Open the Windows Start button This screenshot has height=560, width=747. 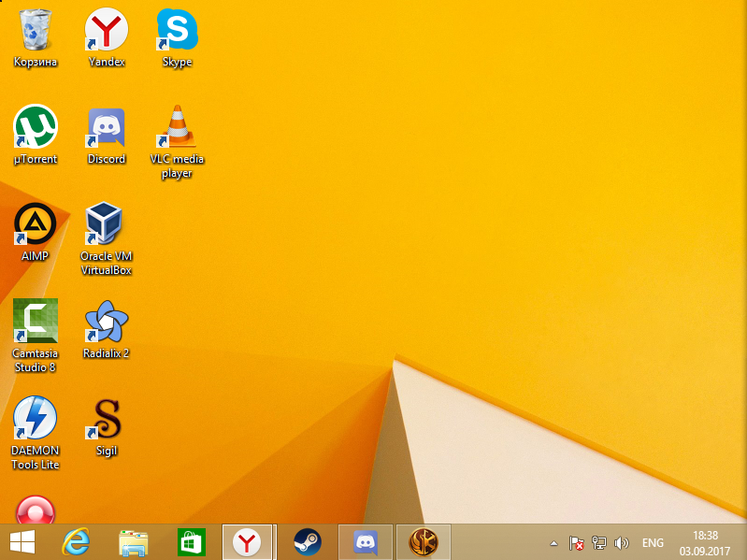point(22,541)
